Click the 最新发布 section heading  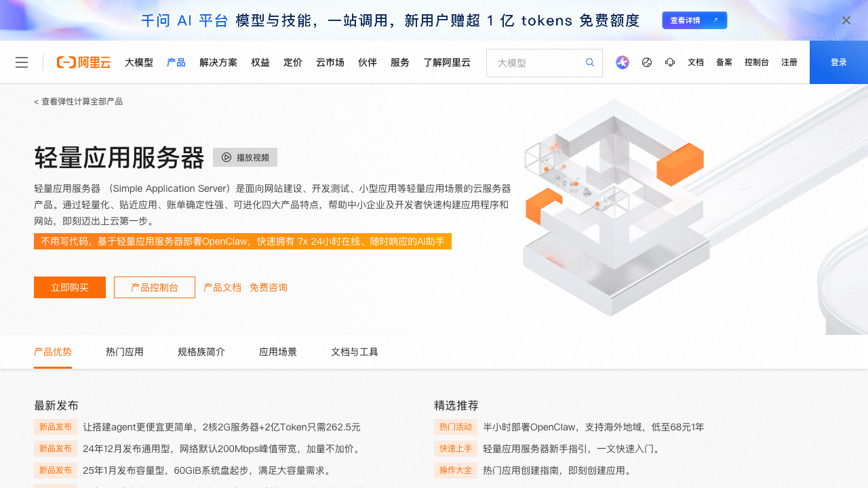[56, 405]
